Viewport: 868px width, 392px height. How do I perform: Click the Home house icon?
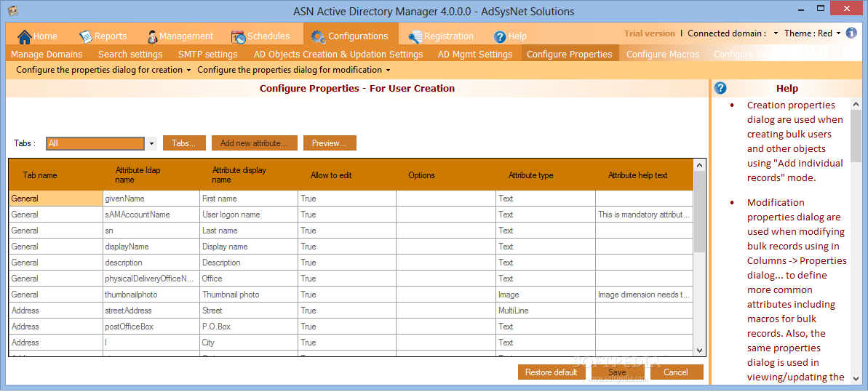tap(25, 36)
